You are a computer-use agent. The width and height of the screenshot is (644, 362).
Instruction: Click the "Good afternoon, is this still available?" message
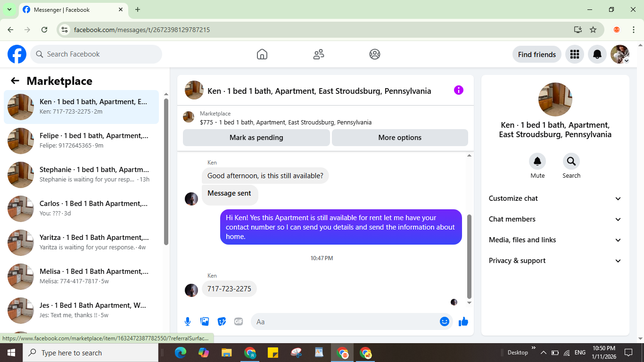tap(265, 176)
